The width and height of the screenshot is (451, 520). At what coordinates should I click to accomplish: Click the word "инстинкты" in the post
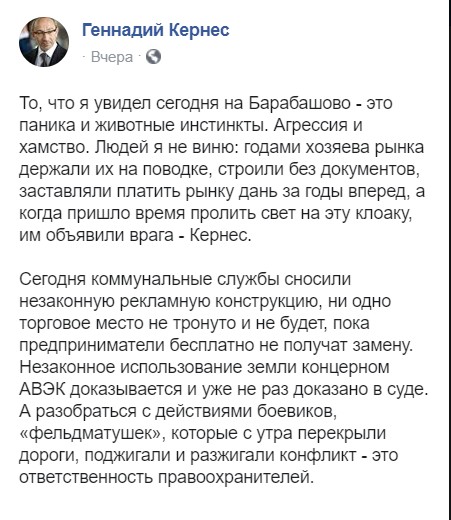223,125
